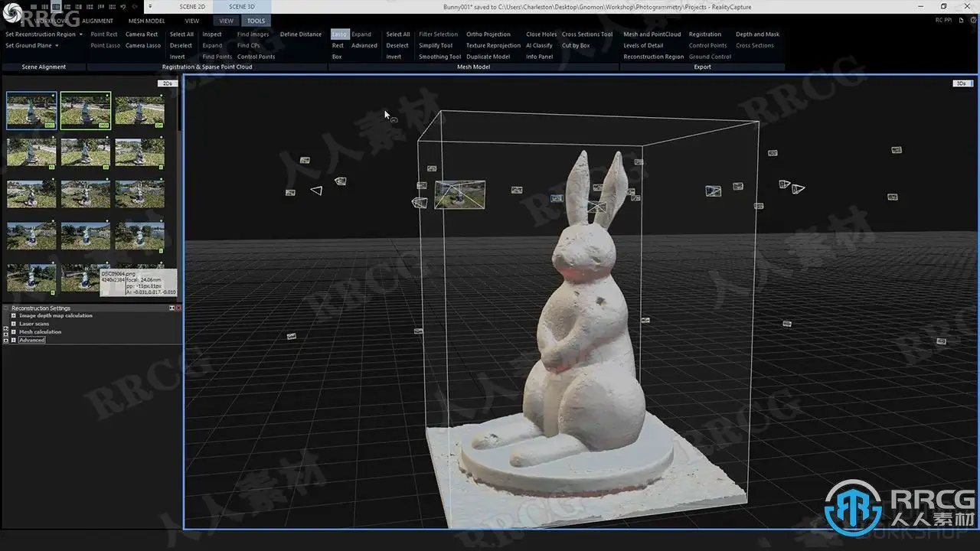Click the Close Holes button

point(541,34)
